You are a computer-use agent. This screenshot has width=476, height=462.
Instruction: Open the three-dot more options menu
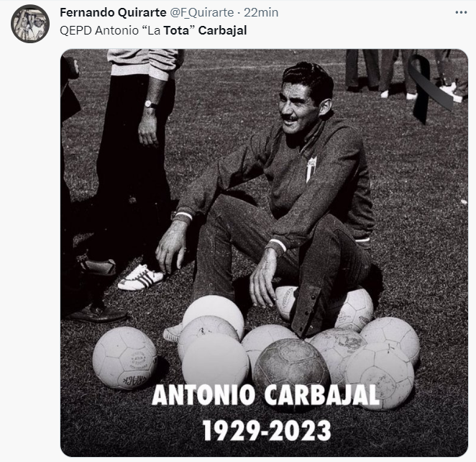pyautogui.click(x=461, y=13)
